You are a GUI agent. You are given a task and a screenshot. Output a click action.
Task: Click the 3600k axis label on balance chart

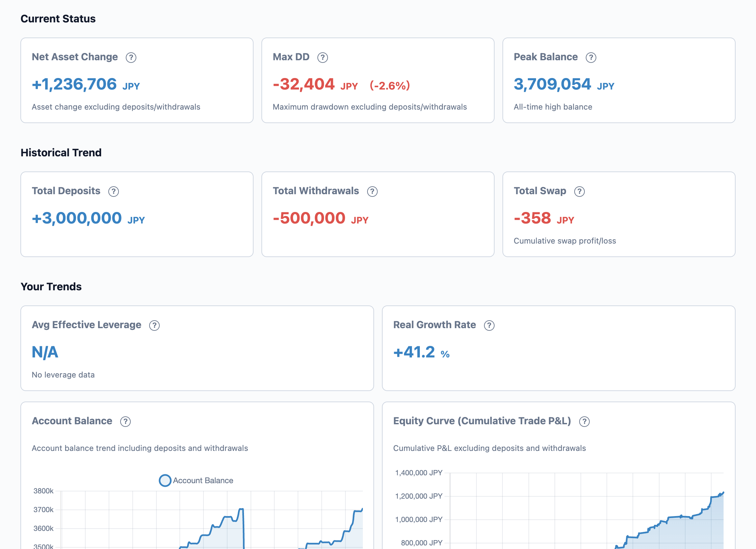click(43, 528)
